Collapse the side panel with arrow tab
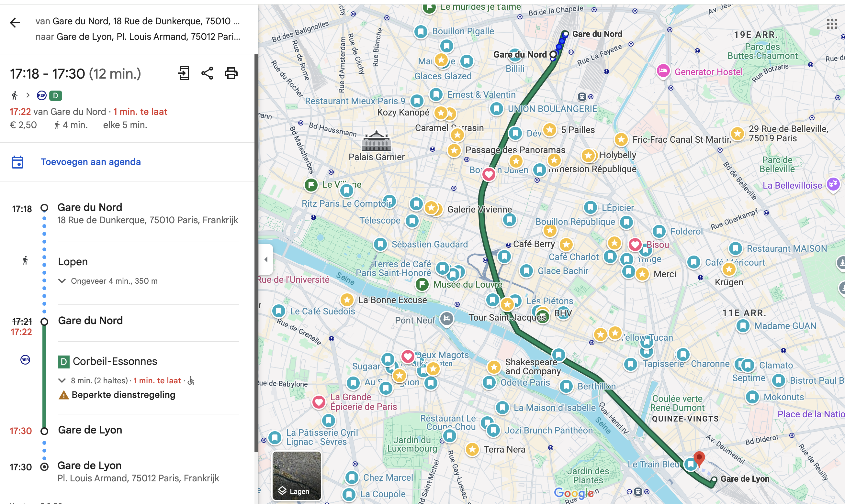 266,259
